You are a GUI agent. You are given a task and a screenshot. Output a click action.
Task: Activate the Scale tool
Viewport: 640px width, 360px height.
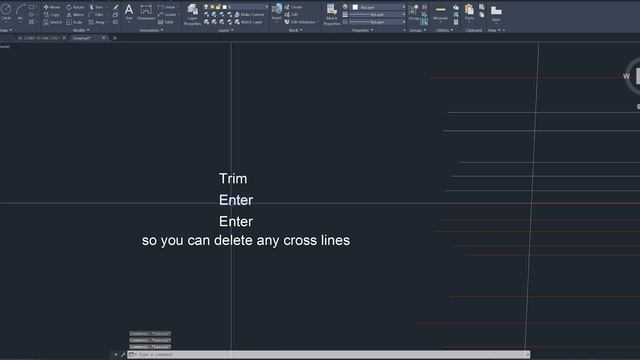75,22
